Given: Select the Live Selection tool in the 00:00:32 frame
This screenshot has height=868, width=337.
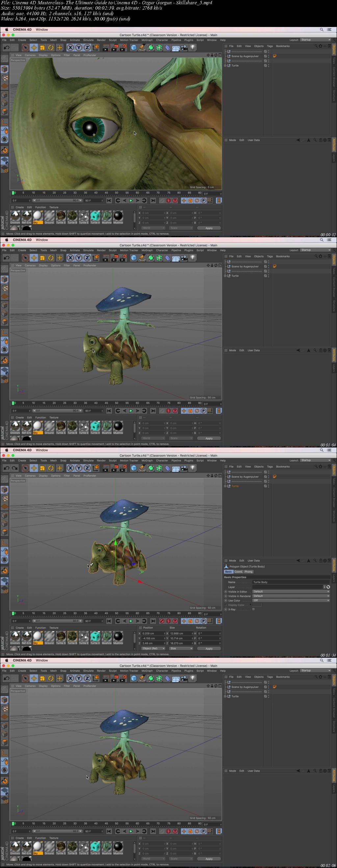Looking at the screenshot, I should coord(25,48).
